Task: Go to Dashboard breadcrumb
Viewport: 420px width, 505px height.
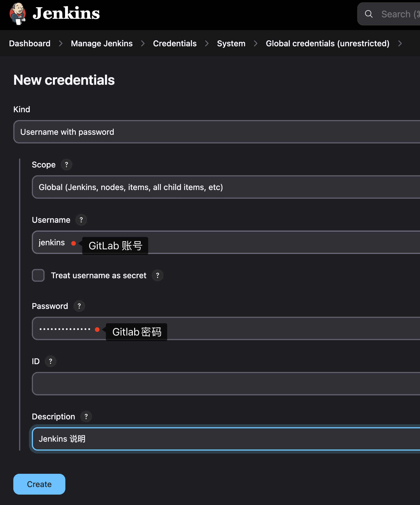Action: coord(30,43)
